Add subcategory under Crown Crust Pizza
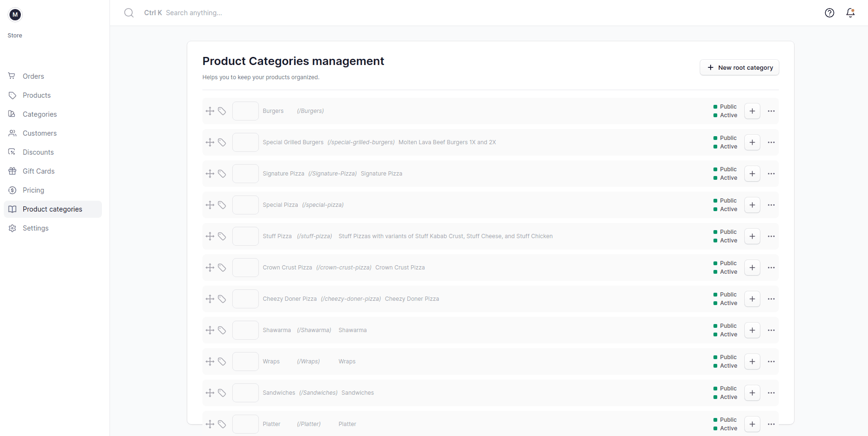This screenshot has height=436, width=868. point(752,268)
